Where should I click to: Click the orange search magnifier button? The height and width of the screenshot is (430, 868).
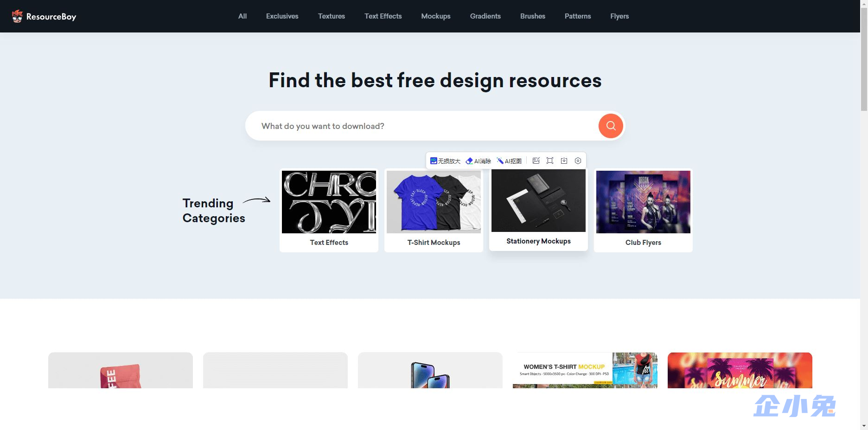point(611,126)
